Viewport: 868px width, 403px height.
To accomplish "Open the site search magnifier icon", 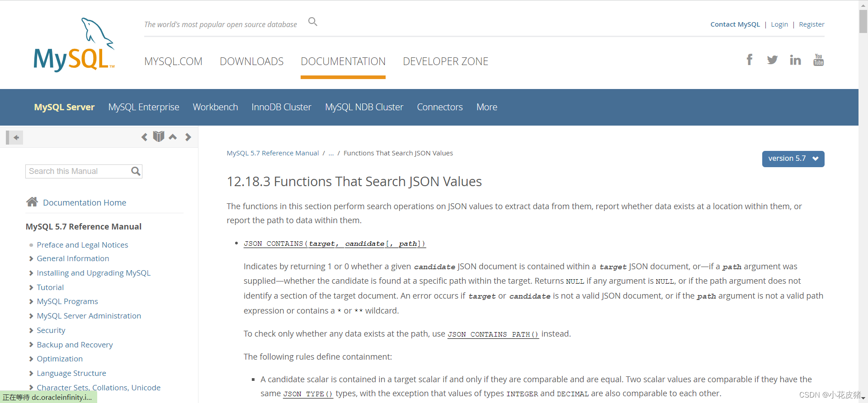I will tap(313, 22).
